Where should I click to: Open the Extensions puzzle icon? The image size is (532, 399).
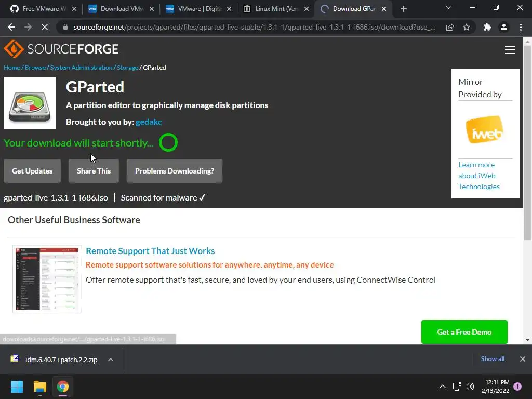click(x=487, y=27)
